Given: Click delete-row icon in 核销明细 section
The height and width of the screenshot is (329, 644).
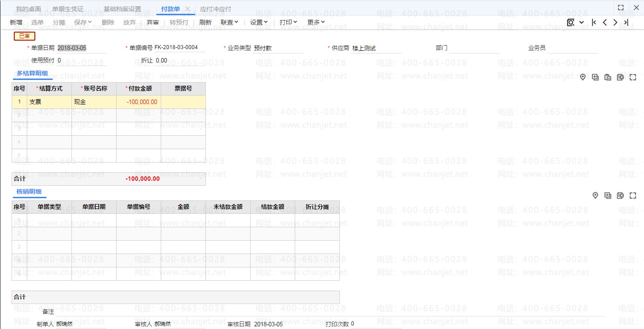Looking at the screenshot, I should click(620, 196).
